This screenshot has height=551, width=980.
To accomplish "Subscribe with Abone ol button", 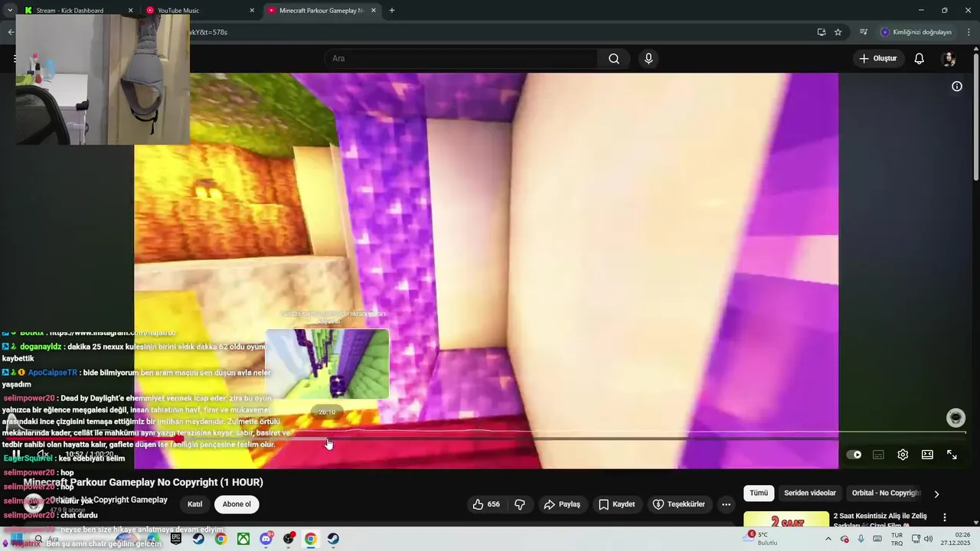I will 237,504.
